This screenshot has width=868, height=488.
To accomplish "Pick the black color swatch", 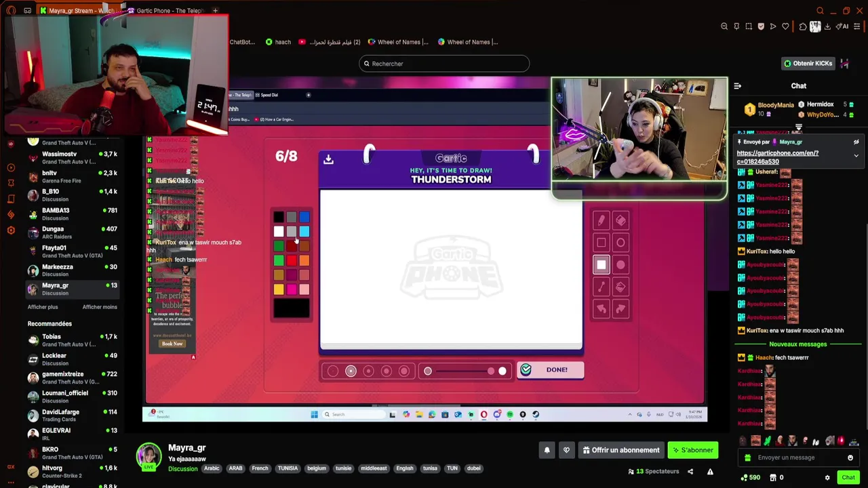I will coord(279,217).
